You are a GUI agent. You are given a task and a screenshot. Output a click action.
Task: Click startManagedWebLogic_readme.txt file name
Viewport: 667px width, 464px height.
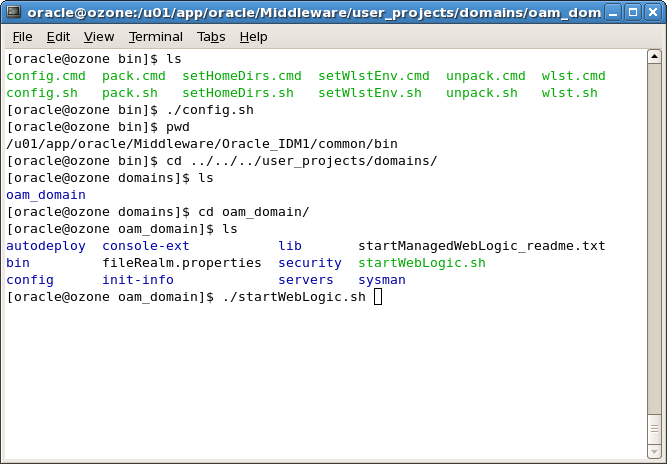[482, 246]
